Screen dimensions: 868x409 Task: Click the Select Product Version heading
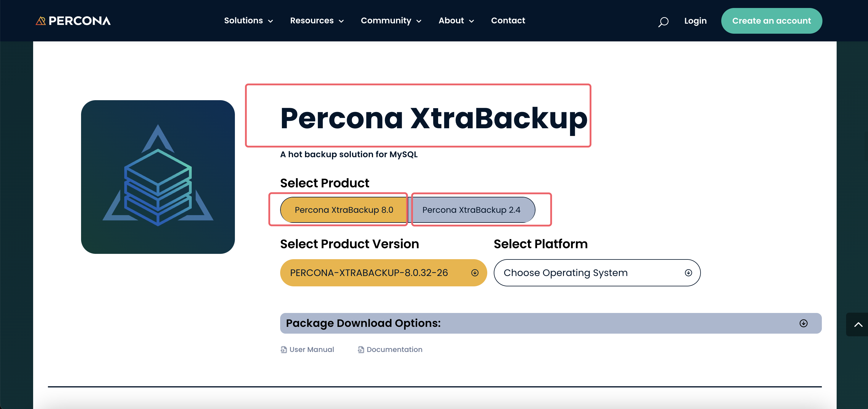(x=349, y=244)
